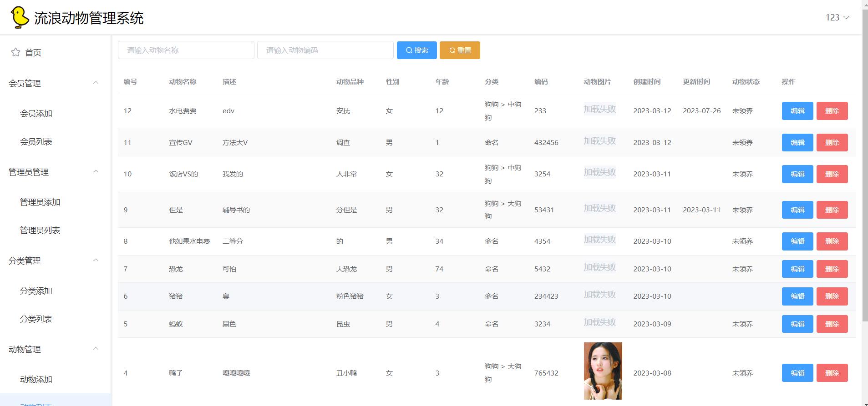Click the 编号 column header

(x=130, y=82)
